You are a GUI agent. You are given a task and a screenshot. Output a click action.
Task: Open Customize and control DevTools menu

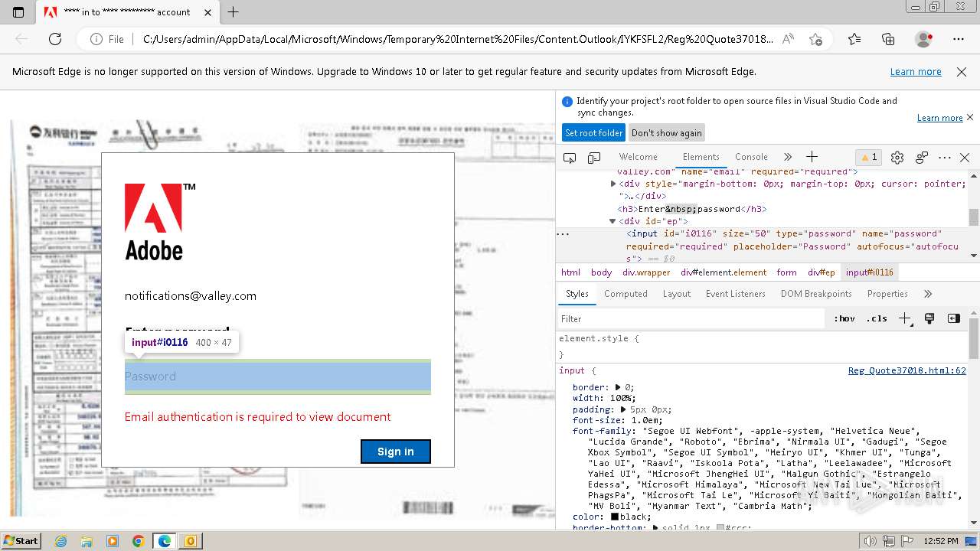click(945, 158)
